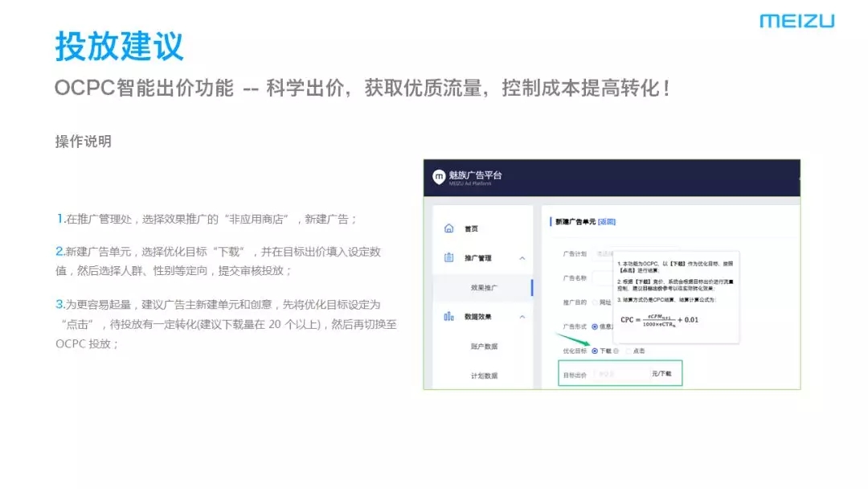Click the info icon next to 下载
Screen dimensions: 868x489
[x=616, y=351]
